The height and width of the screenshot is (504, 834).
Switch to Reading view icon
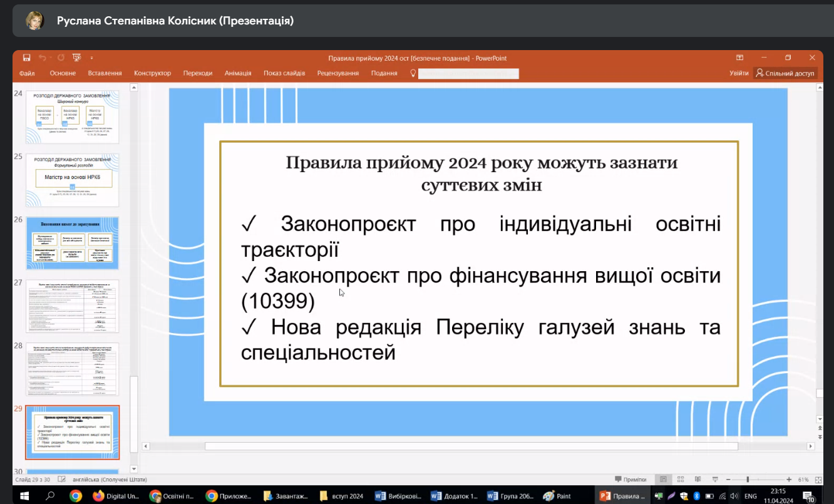point(698,480)
